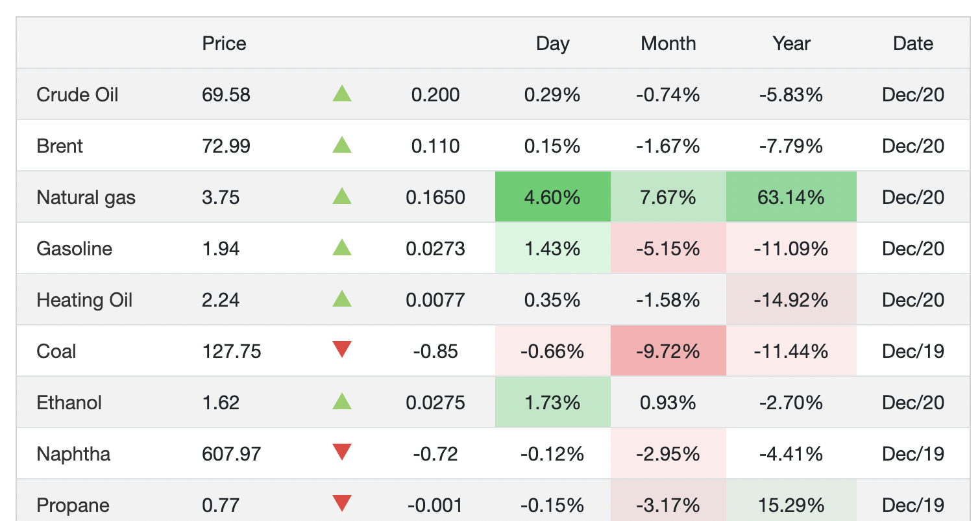The image size is (980, 521).
Task: Click Natural gas month change 7.67% cell
Action: click(x=668, y=197)
